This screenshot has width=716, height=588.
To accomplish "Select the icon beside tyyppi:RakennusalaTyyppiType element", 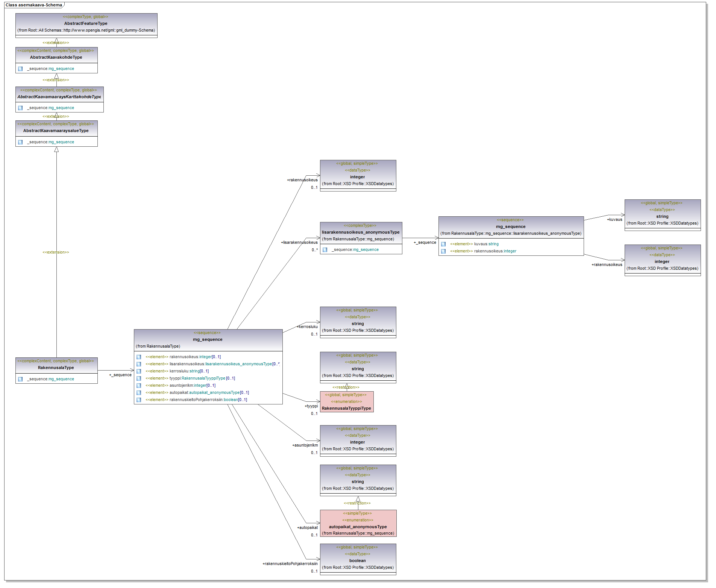I will tap(139, 378).
